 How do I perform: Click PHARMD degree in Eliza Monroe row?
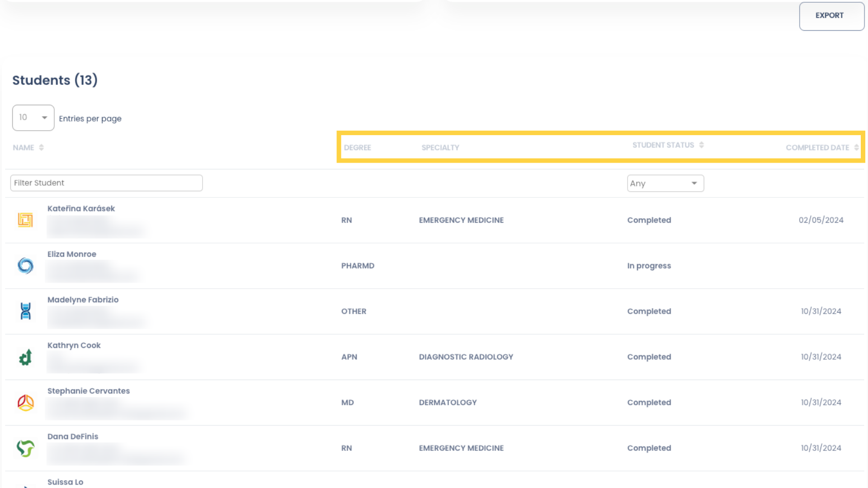pyautogui.click(x=358, y=266)
